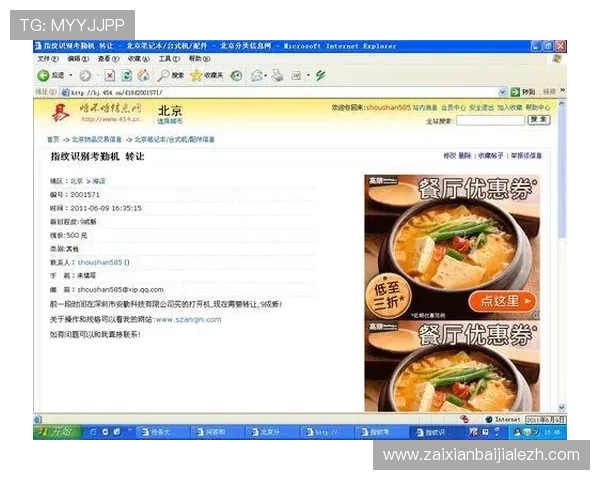
Task: Open the 编辑 (Edit) menu
Action: (x=78, y=59)
